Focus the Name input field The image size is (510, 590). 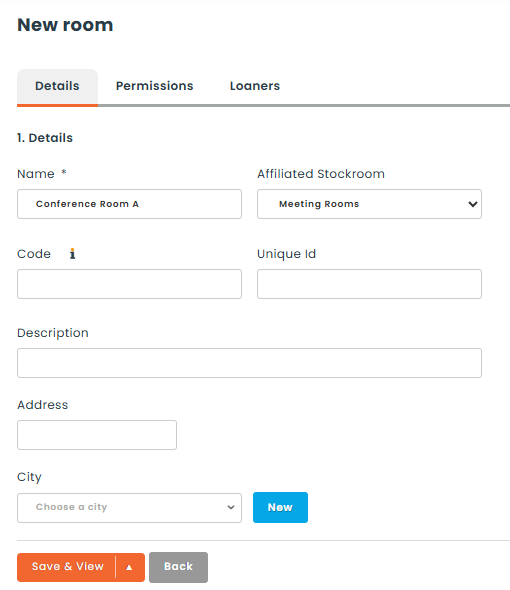click(x=129, y=204)
